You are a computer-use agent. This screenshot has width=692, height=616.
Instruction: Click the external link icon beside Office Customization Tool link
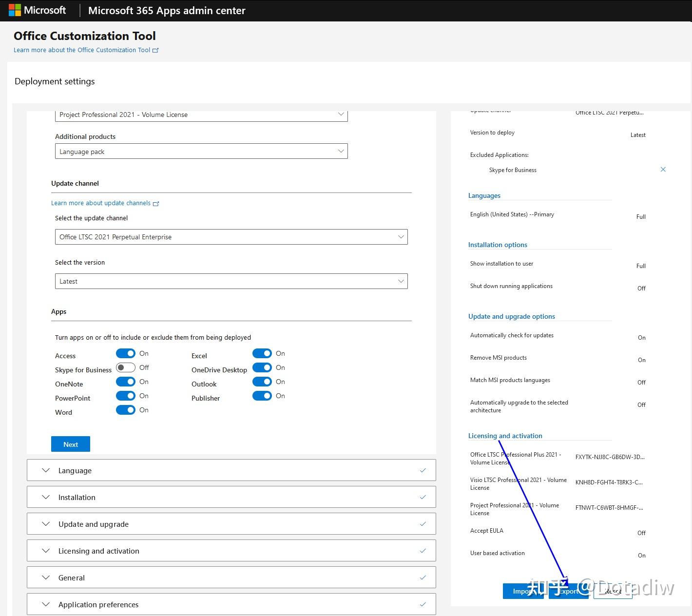point(155,50)
